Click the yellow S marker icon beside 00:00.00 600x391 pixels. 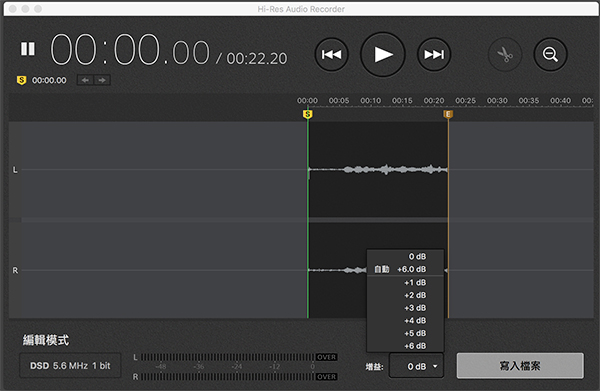pos(21,80)
